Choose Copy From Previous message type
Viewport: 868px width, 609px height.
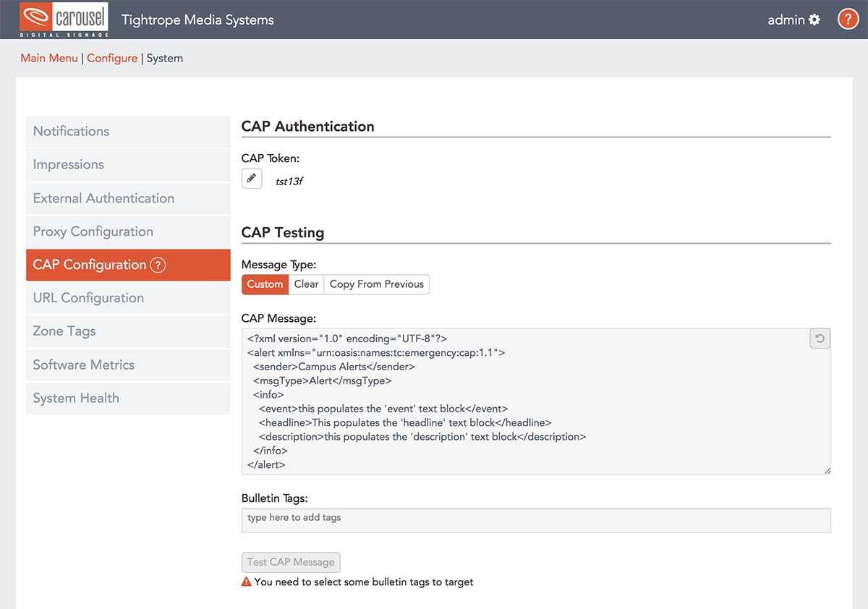[x=376, y=284]
